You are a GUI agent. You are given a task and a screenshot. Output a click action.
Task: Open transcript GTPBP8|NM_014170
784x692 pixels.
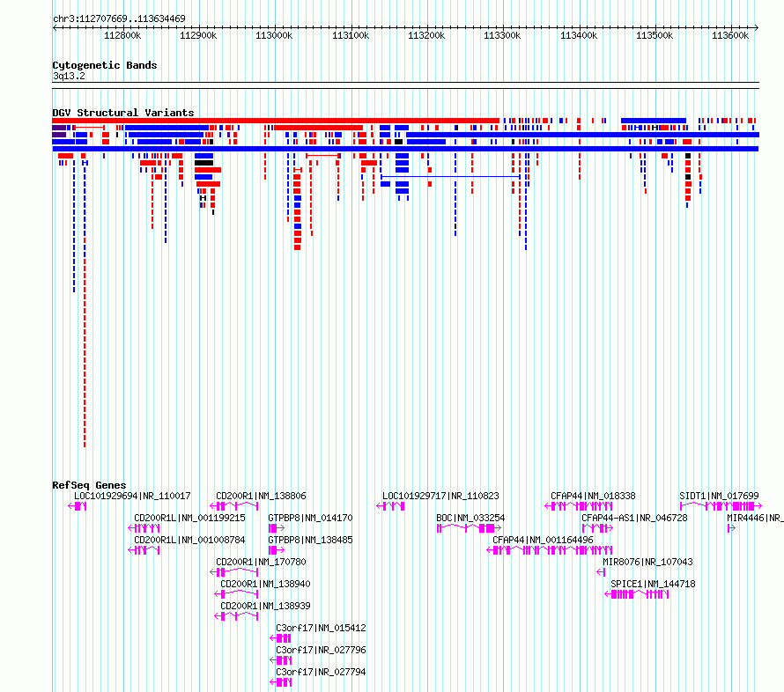click(x=310, y=518)
